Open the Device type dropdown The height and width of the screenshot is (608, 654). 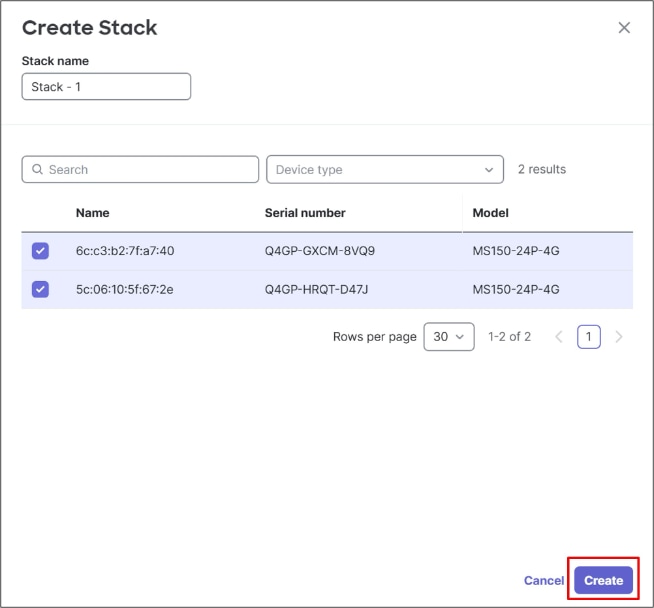pyautogui.click(x=385, y=169)
